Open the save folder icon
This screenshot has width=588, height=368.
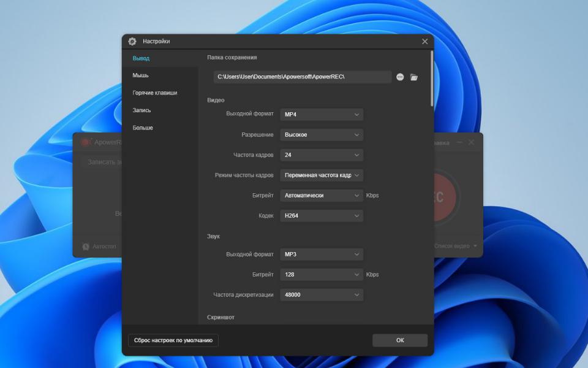(414, 77)
